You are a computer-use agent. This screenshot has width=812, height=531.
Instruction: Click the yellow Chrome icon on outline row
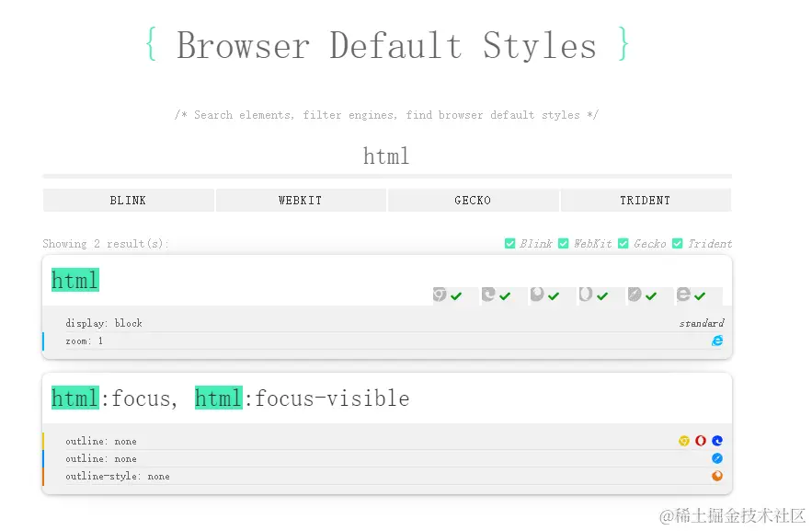[x=684, y=441]
